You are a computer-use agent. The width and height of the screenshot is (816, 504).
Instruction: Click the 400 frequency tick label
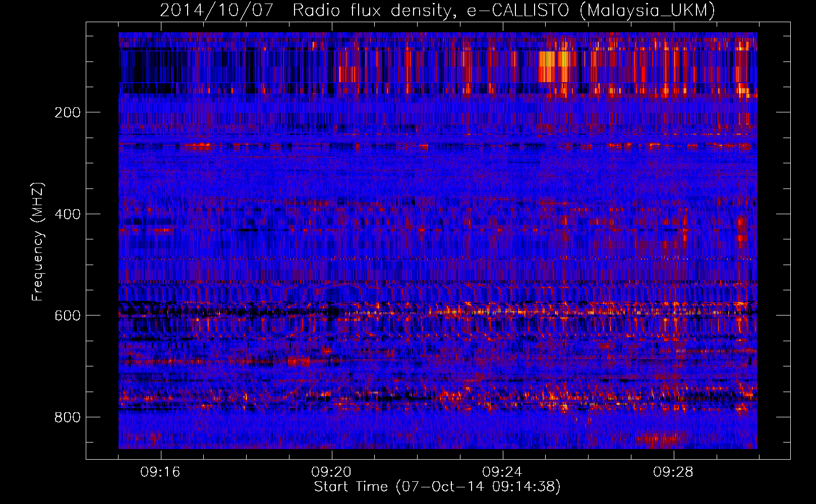coord(67,214)
